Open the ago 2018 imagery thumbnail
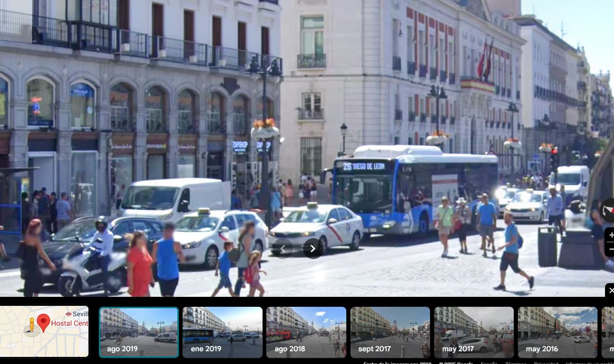 click(306, 332)
